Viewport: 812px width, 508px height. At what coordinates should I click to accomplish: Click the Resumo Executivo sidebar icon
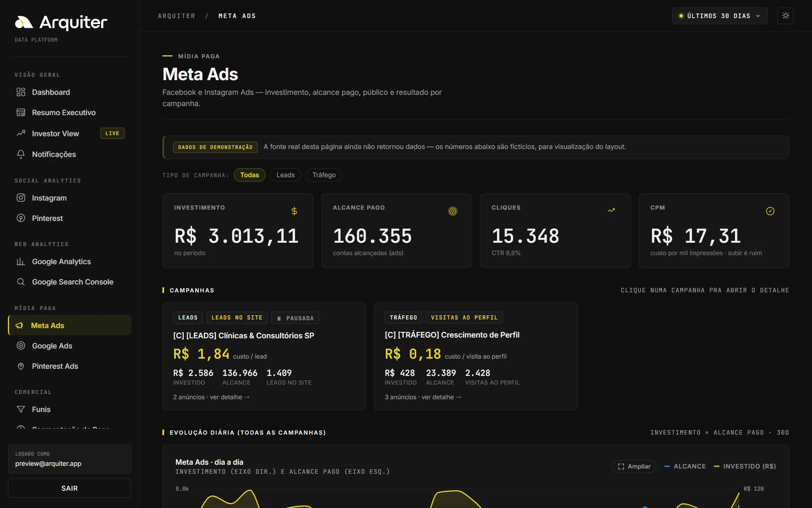click(21, 113)
